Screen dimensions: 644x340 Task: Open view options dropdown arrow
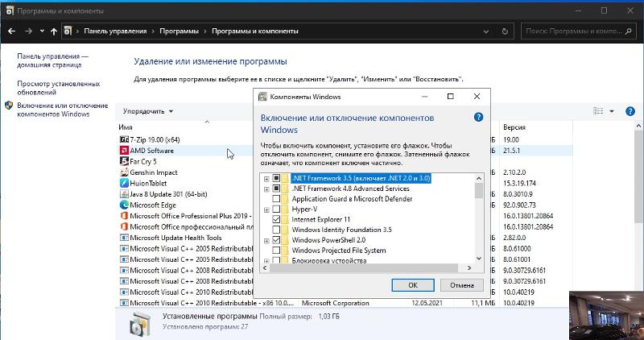coord(612,111)
